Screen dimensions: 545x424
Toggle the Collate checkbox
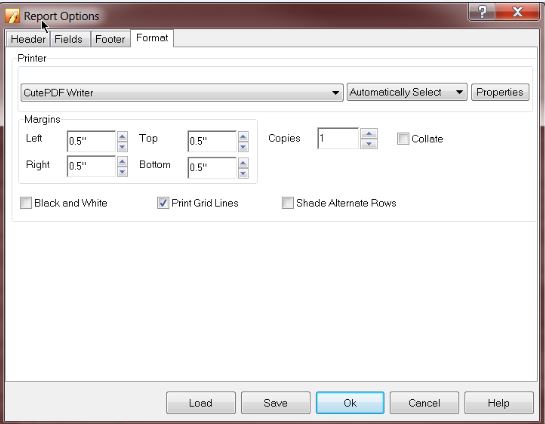pyautogui.click(x=403, y=138)
